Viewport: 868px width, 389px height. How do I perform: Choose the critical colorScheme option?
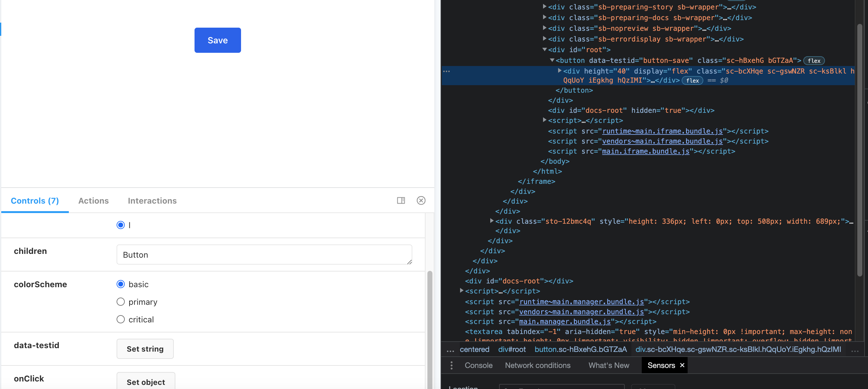121,319
